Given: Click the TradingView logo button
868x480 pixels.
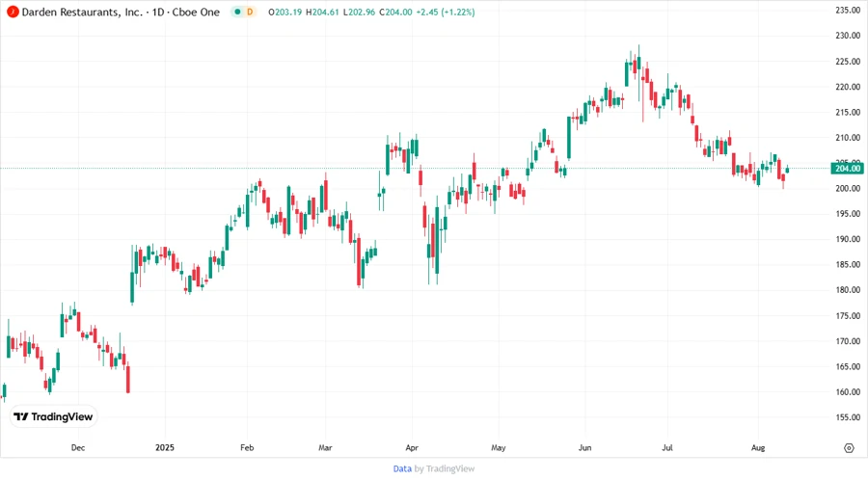Looking at the screenshot, I should pyautogui.click(x=54, y=416).
